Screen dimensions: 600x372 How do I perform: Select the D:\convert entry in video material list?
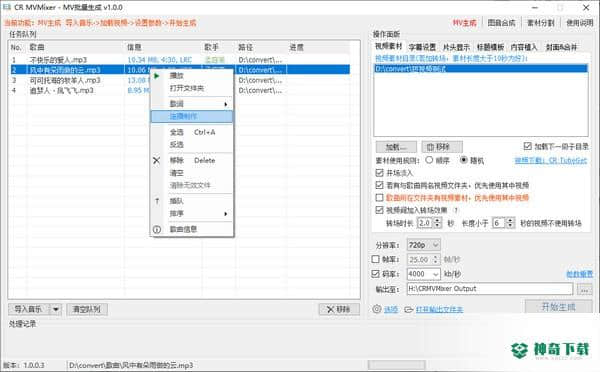[x=481, y=69]
